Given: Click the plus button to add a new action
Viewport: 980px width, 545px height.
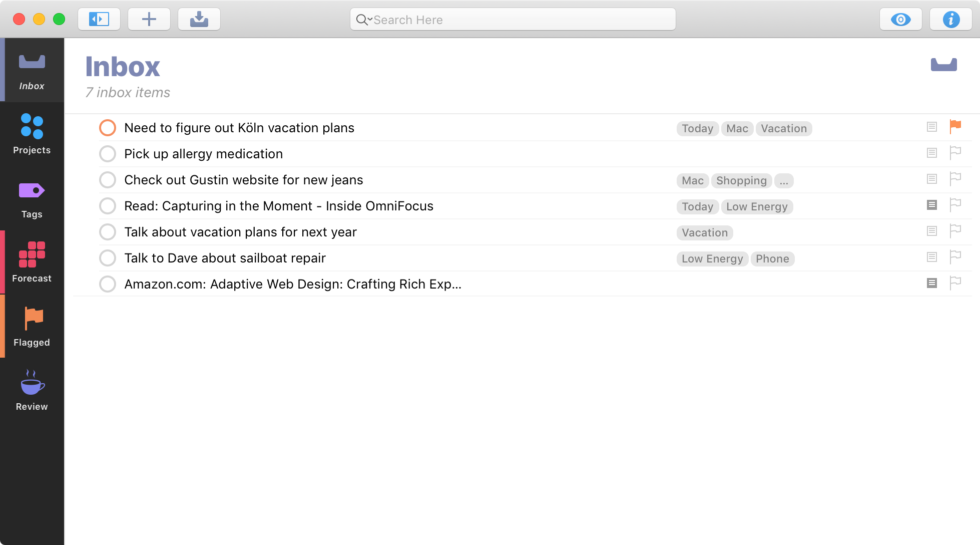Looking at the screenshot, I should [x=149, y=20].
